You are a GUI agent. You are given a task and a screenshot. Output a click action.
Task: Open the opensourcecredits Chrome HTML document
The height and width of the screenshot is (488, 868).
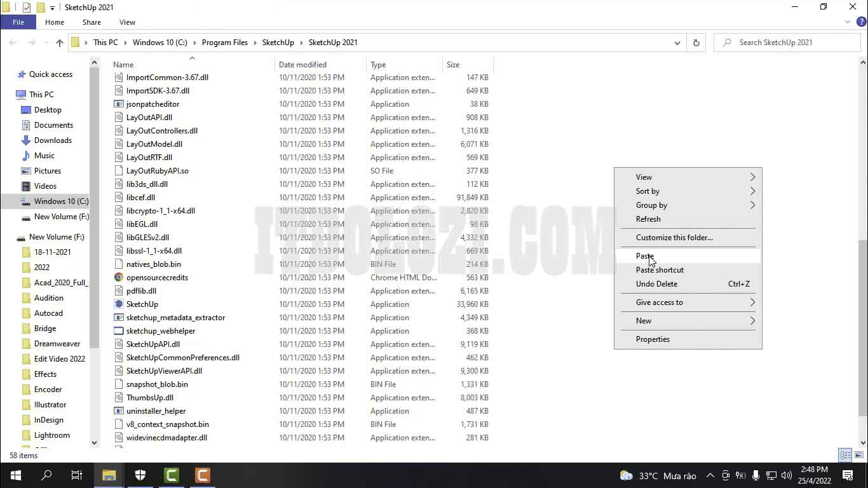click(161, 277)
